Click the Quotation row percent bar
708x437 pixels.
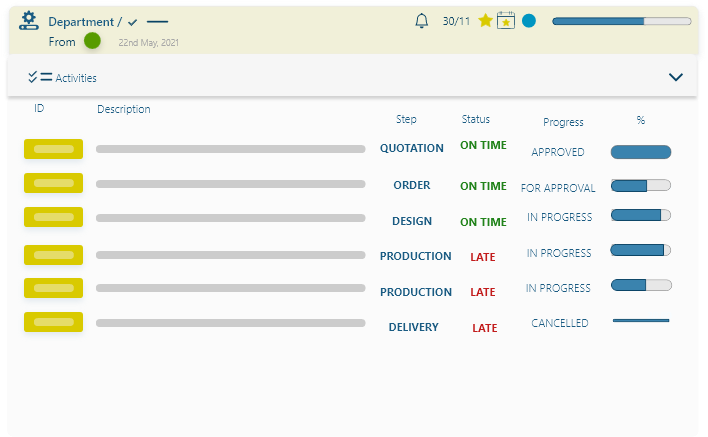[x=641, y=152]
